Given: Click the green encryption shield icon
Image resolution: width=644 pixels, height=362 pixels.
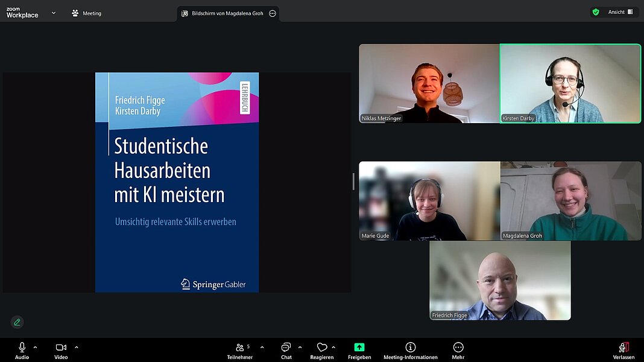Looking at the screenshot, I should 596,12.
